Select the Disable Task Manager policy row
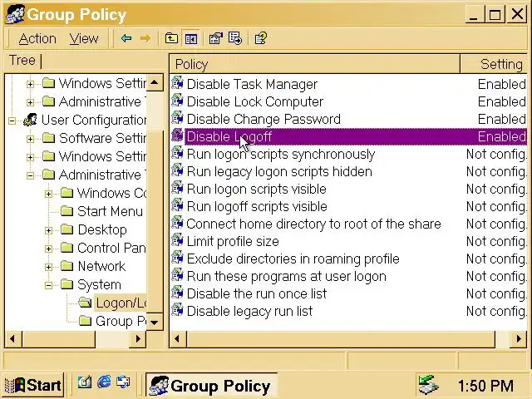 coord(349,84)
